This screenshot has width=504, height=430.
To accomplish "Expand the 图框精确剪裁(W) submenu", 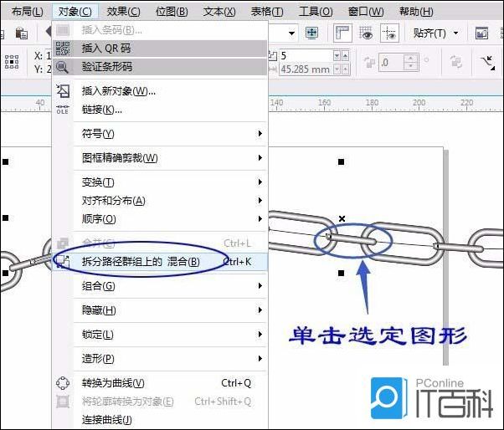I will 160,158.
